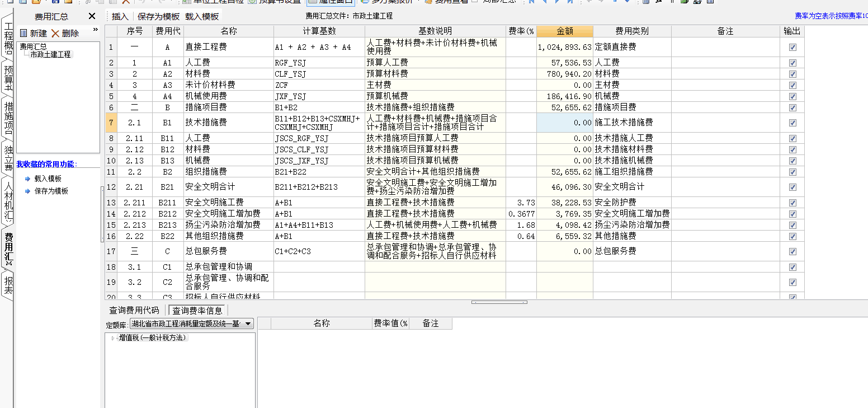Switch to the 独立费 vertical tab
This screenshot has width=868, height=408.
pyautogui.click(x=8, y=157)
